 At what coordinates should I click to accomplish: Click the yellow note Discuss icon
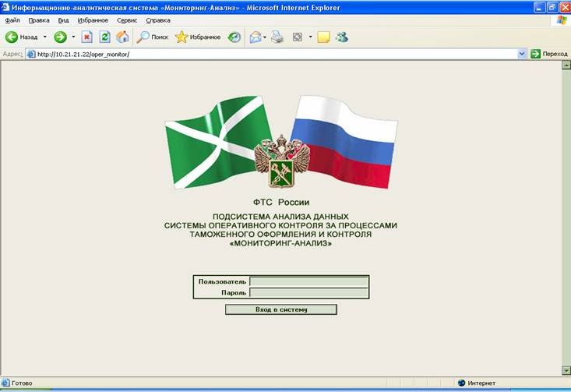pos(324,37)
